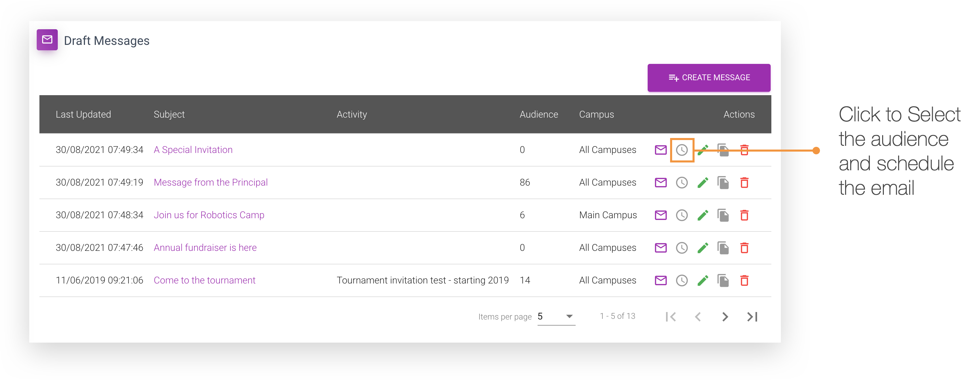Open the "Annual fundraiser is here" draft
980x380 pixels.
click(205, 247)
